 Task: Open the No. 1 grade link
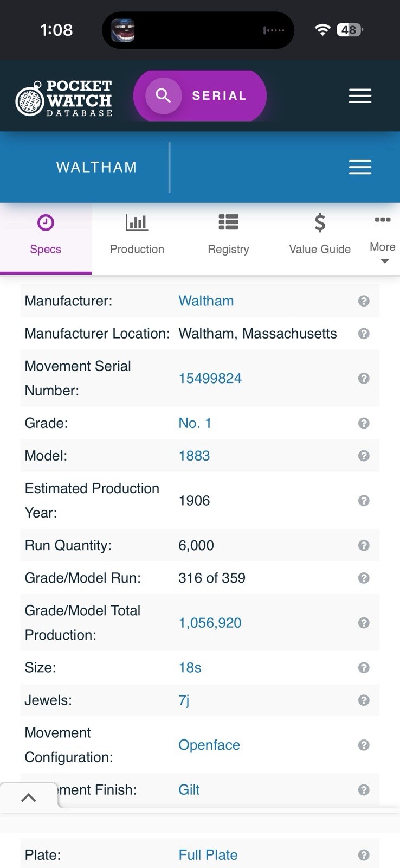[195, 423]
